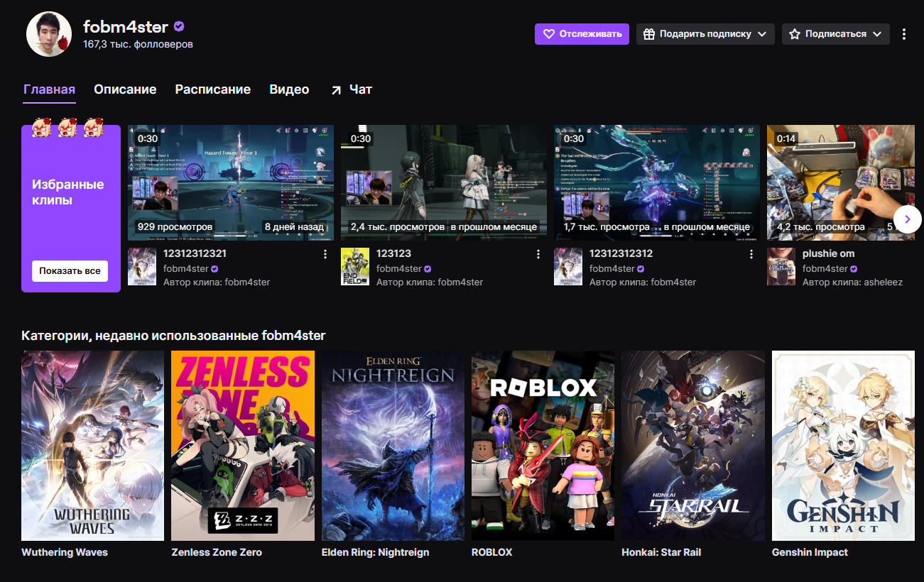Open the channel more-options kebab menu
Viewport: 924px width, 582px height.
coord(904,34)
